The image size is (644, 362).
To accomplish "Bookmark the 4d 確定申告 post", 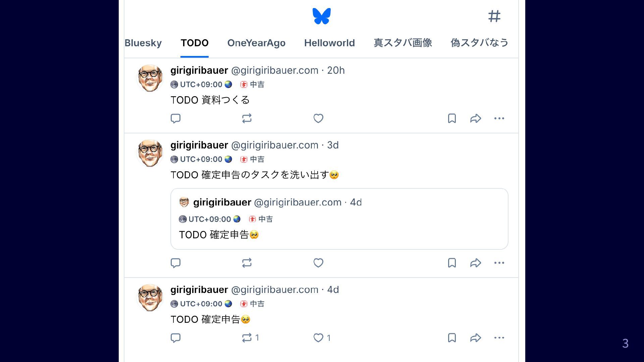I will pos(452,338).
